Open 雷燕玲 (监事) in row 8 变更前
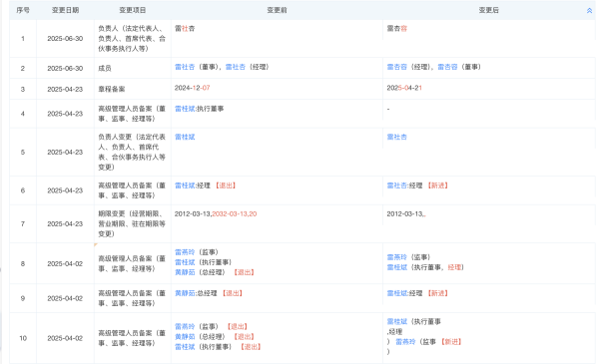The image size is (599, 364). click(x=185, y=252)
